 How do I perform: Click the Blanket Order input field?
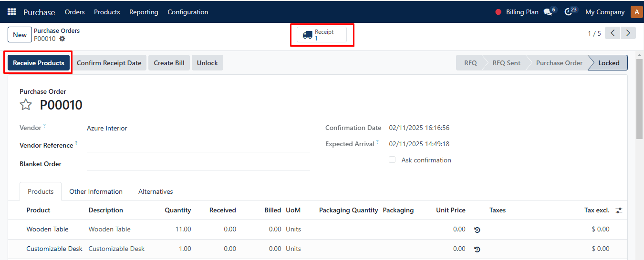tap(198, 164)
